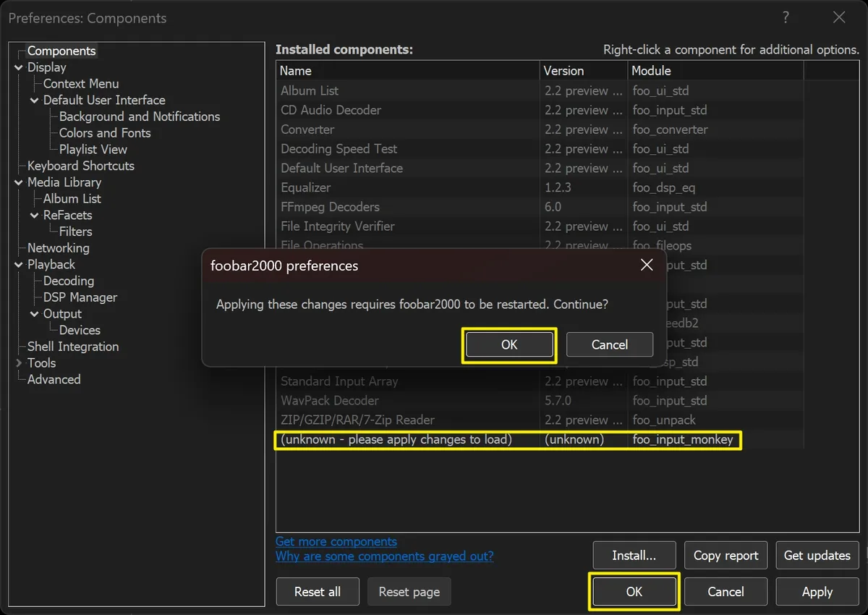The image size is (868, 615).
Task: Select the WavPack Decoder component row
Action: tap(540, 401)
